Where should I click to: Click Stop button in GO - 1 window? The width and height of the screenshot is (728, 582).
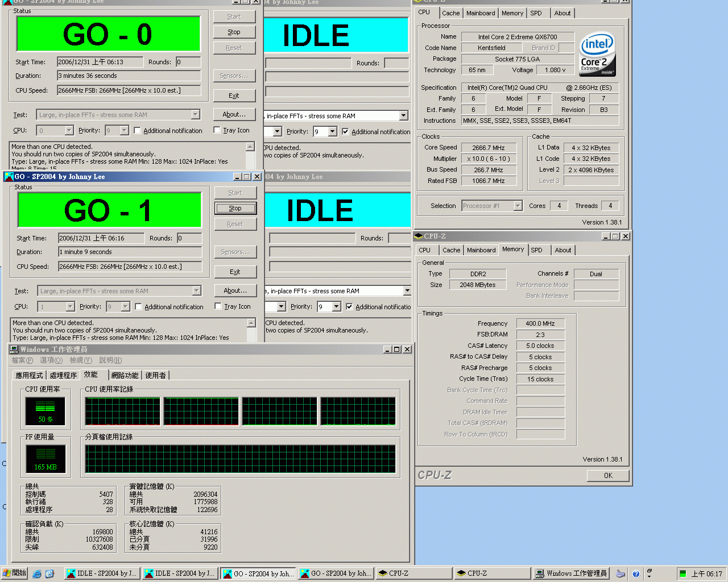pos(235,209)
